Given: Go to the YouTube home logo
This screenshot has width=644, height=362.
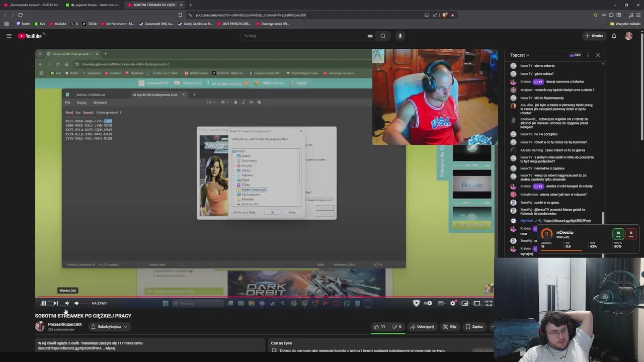Looking at the screenshot, I should 31,36.
